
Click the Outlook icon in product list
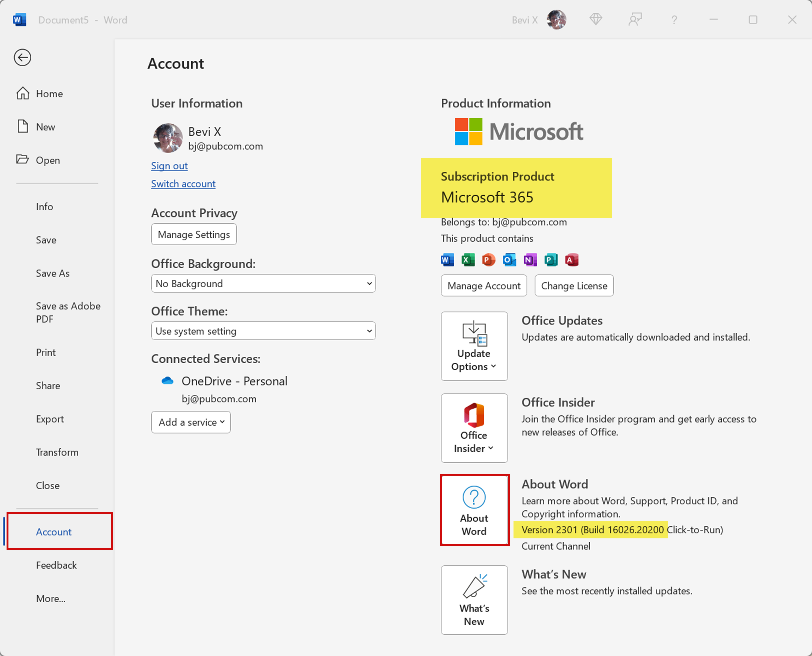click(x=509, y=260)
